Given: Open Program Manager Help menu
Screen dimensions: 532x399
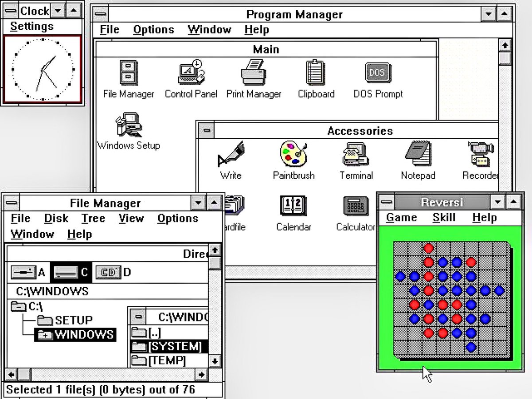Looking at the screenshot, I should 257,30.
